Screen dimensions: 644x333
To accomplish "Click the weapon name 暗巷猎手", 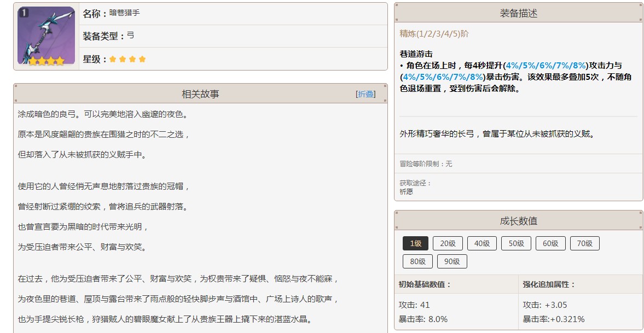I will [x=124, y=13].
